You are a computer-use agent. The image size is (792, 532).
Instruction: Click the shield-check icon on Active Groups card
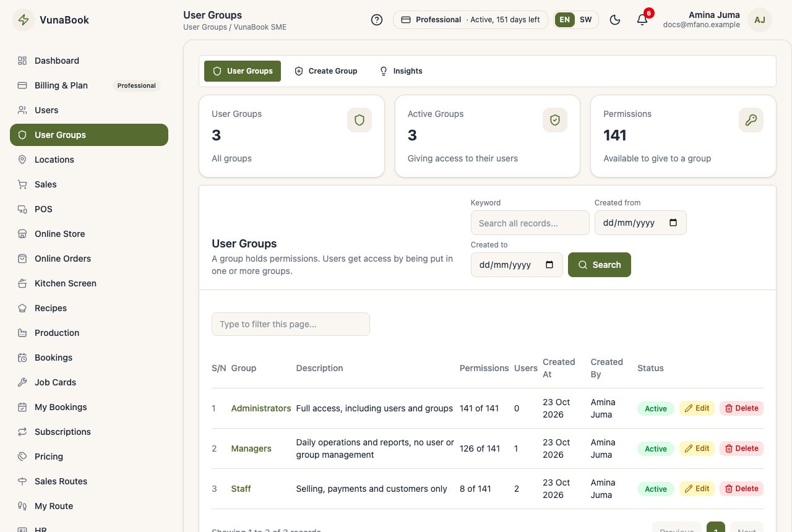[x=555, y=120]
